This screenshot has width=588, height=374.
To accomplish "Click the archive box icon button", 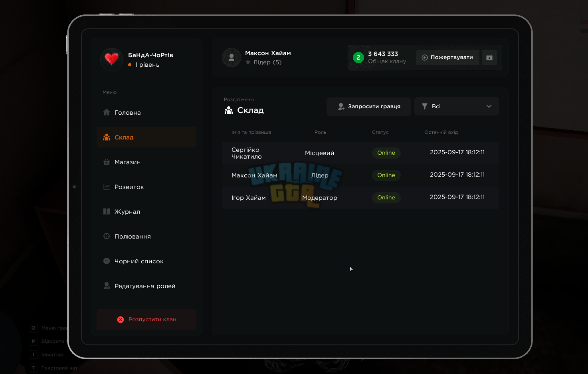I will tap(489, 58).
